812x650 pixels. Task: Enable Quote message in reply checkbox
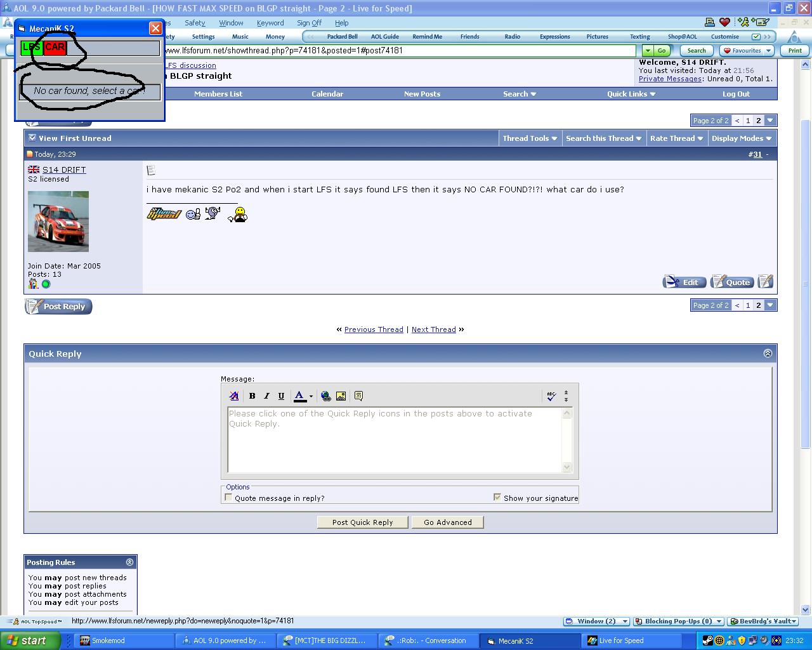(228, 498)
